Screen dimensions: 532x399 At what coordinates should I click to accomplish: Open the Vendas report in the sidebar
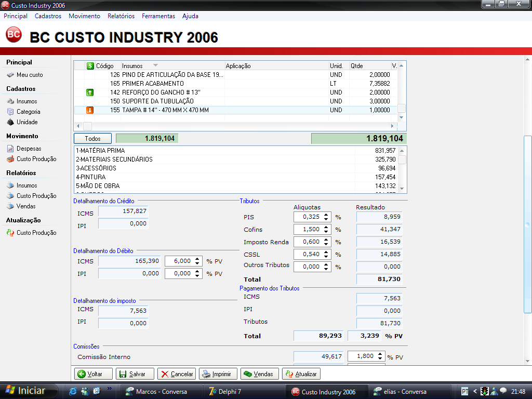pyautogui.click(x=26, y=206)
